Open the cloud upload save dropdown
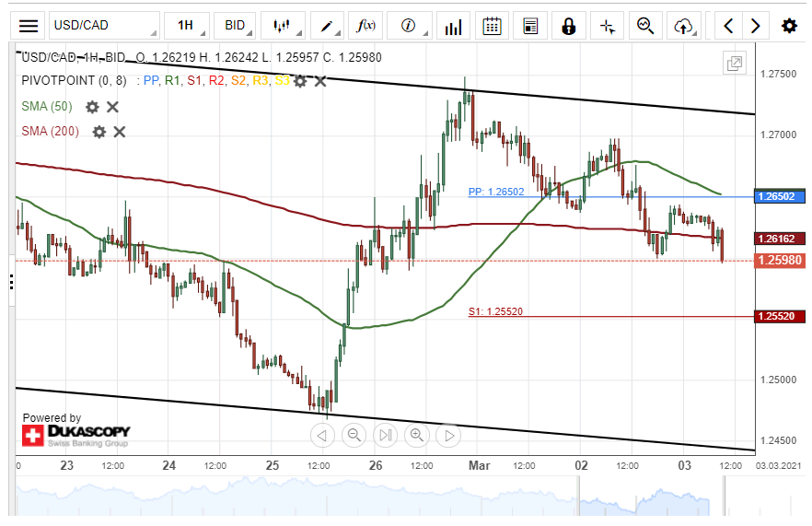Viewport: 812px width, 526px height. pos(684,26)
